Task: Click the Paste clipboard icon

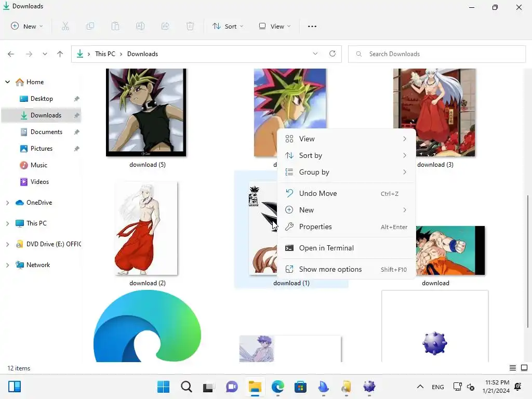Action: coord(115,26)
